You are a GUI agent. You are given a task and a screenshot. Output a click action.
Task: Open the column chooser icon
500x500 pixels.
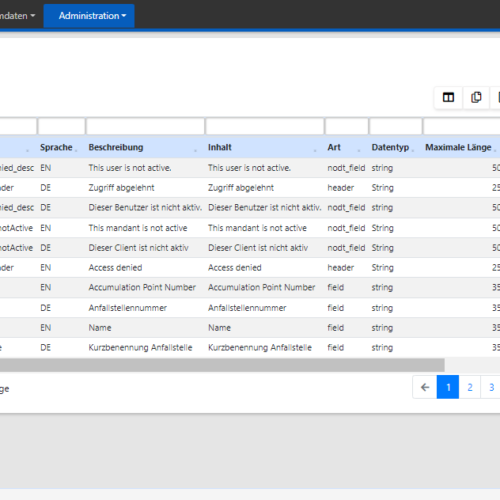click(x=448, y=97)
